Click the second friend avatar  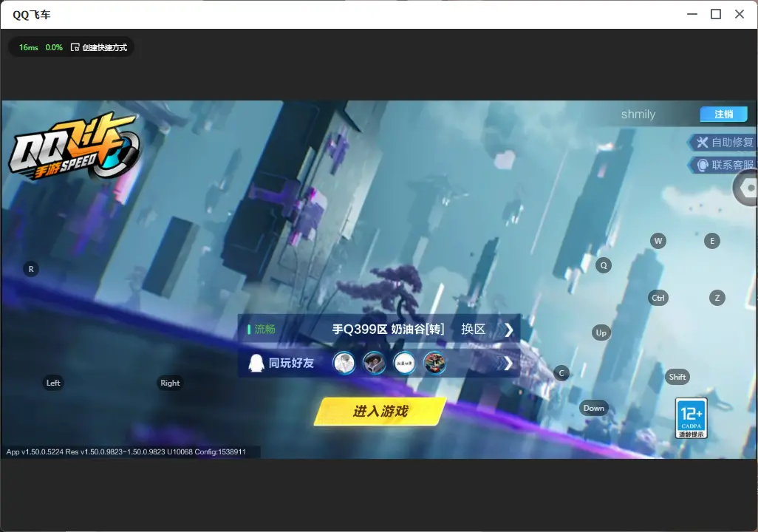click(x=374, y=364)
